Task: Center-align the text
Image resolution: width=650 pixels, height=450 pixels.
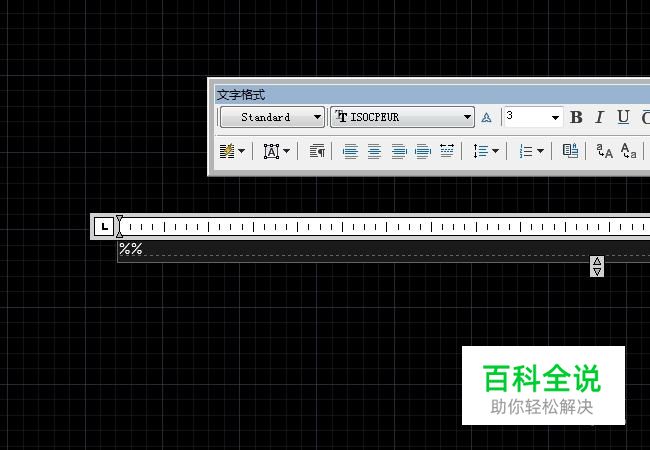Action: (374, 151)
